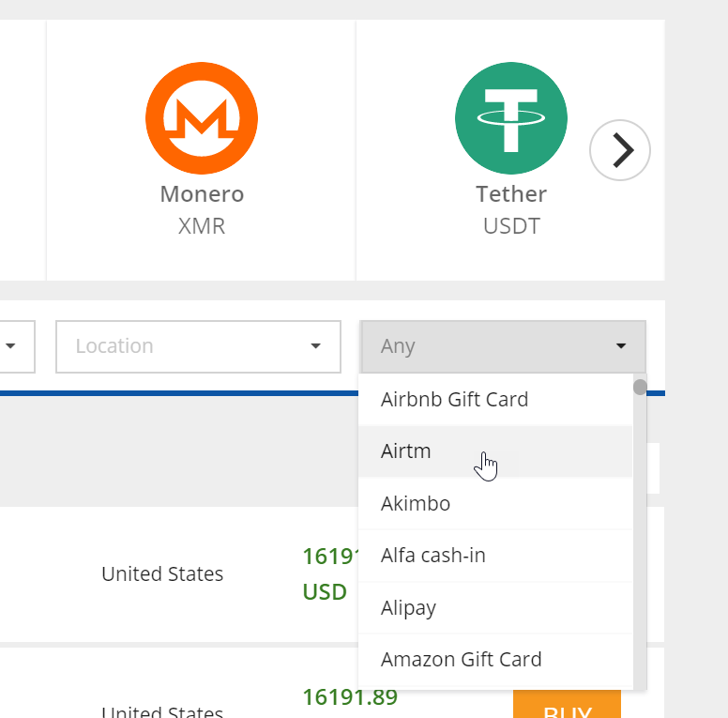The height and width of the screenshot is (718, 728).
Task: Choose Airtm payment method
Action: pyautogui.click(x=495, y=451)
